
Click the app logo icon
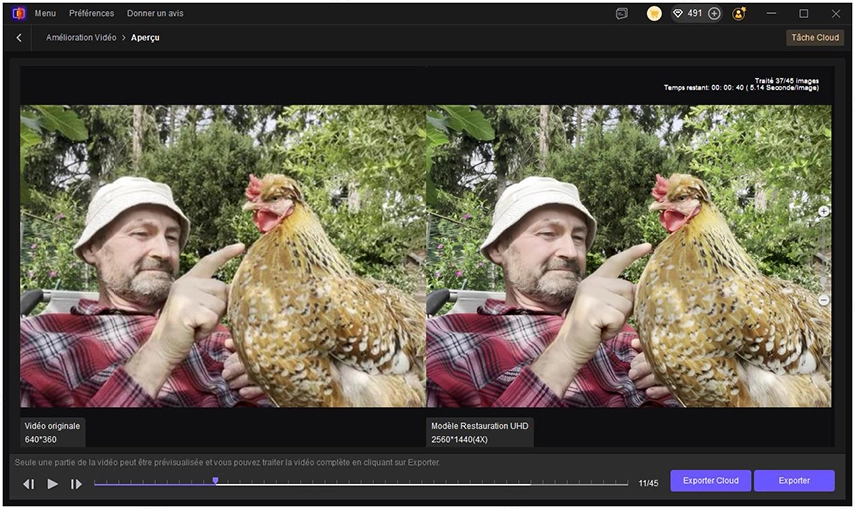click(x=18, y=14)
